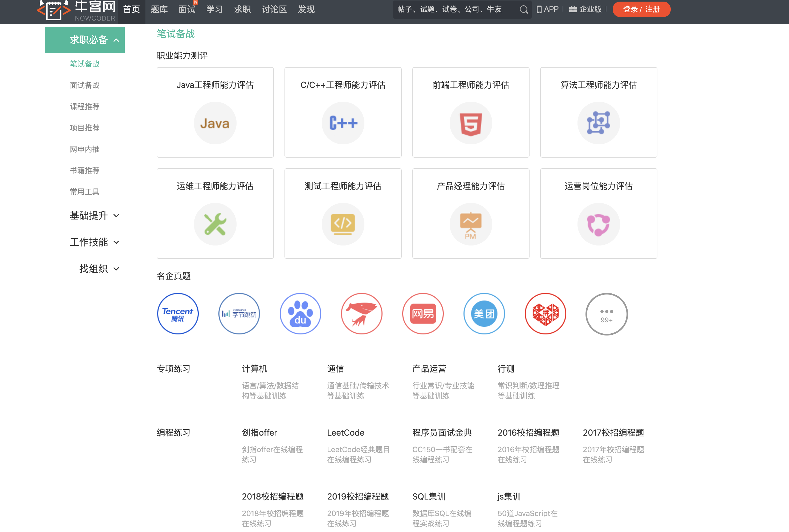This screenshot has width=789, height=532.
Task: Open the 题库 navigation menu item
Action: click(159, 10)
